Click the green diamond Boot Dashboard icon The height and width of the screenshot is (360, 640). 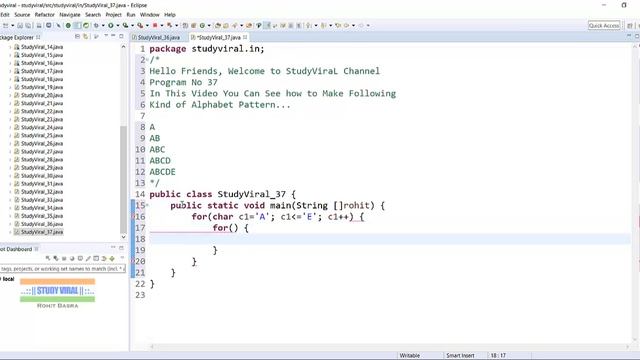pyautogui.click(x=112, y=258)
